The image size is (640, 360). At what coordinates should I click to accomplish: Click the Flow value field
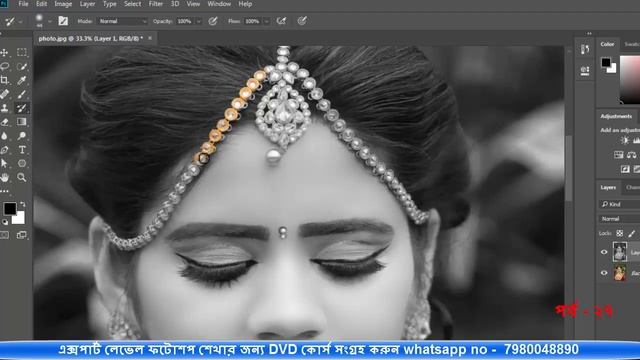coord(252,21)
